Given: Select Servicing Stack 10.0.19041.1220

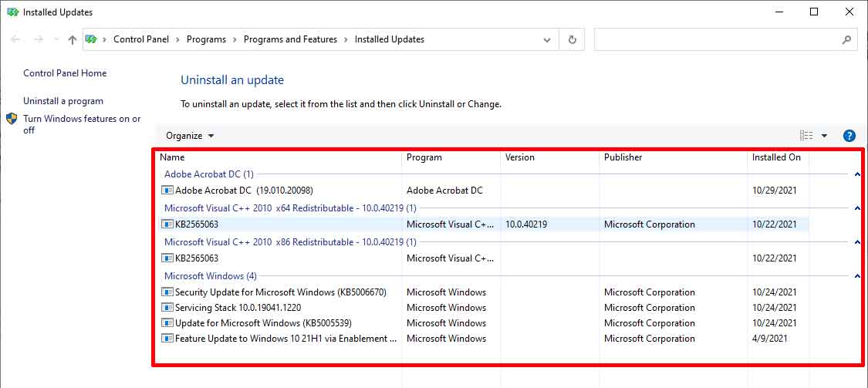Looking at the screenshot, I should pos(238,308).
